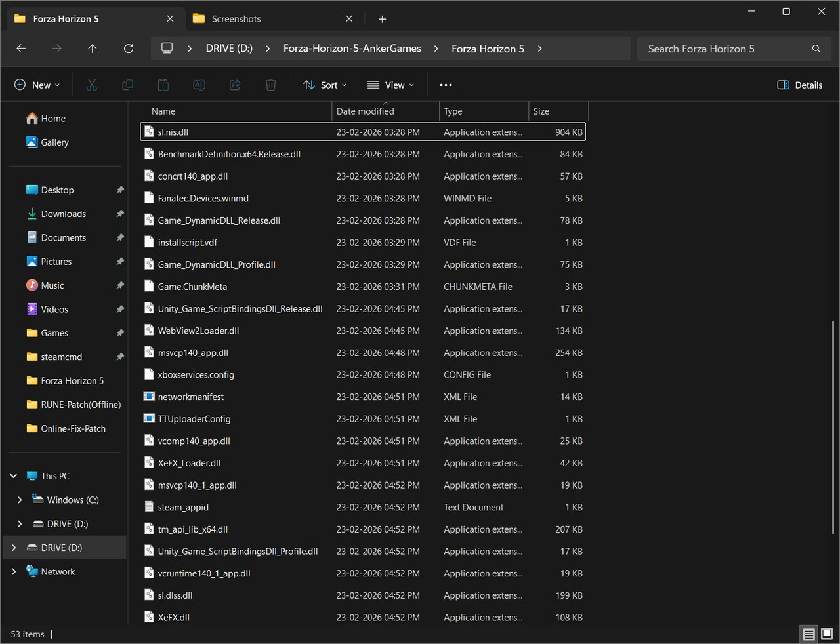This screenshot has height=644, width=840.
Task: Open the See more ellipsis menu
Action: tap(446, 85)
